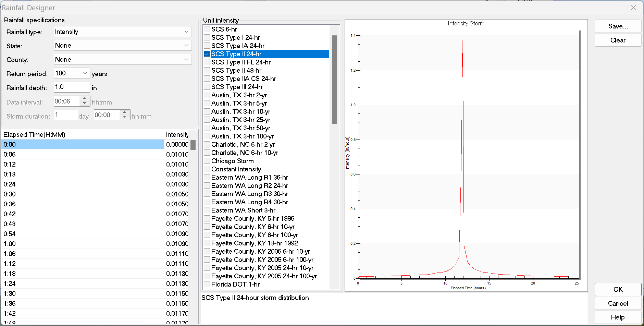The height and width of the screenshot is (326, 644).
Task: Enable the SCS Type III 24-hr checkbox
Action: (x=207, y=87)
